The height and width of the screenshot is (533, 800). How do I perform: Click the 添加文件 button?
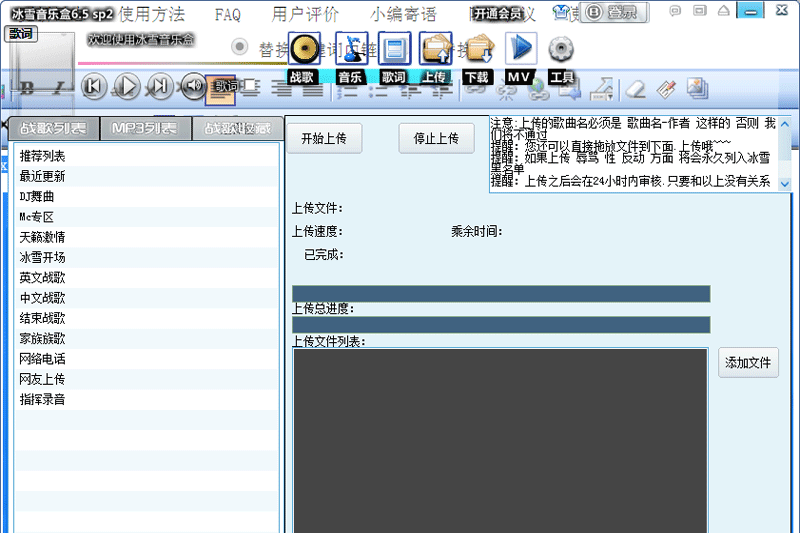point(748,363)
